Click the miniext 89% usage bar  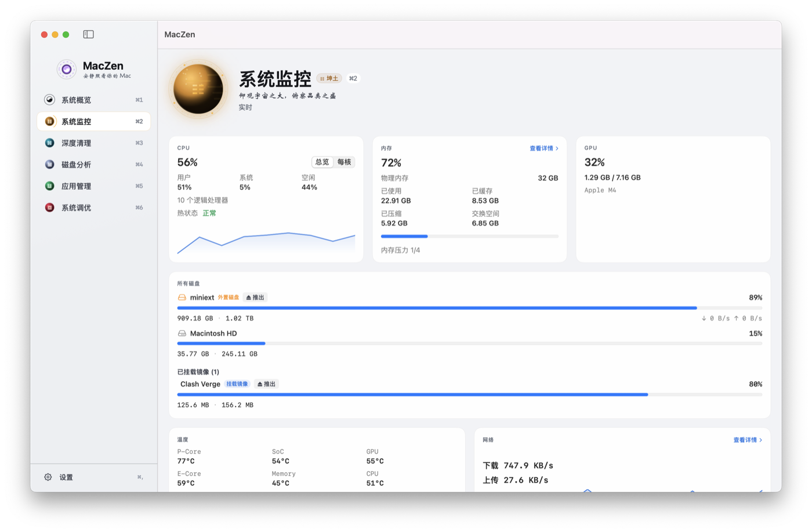[470, 308]
